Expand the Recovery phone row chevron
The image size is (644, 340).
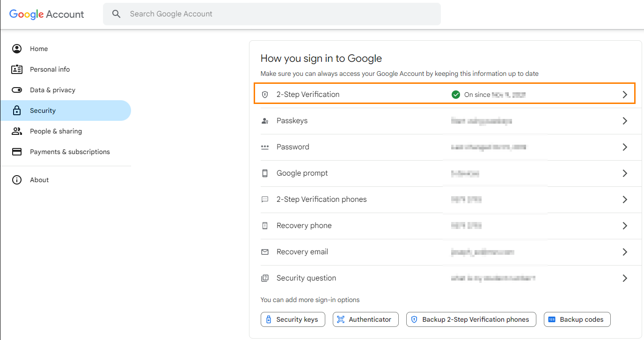(x=625, y=226)
